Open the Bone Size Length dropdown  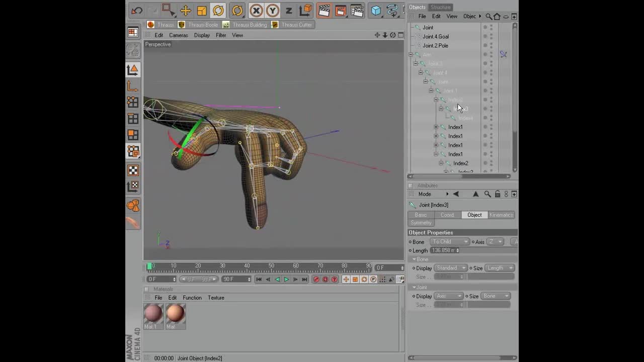click(x=500, y=268)
